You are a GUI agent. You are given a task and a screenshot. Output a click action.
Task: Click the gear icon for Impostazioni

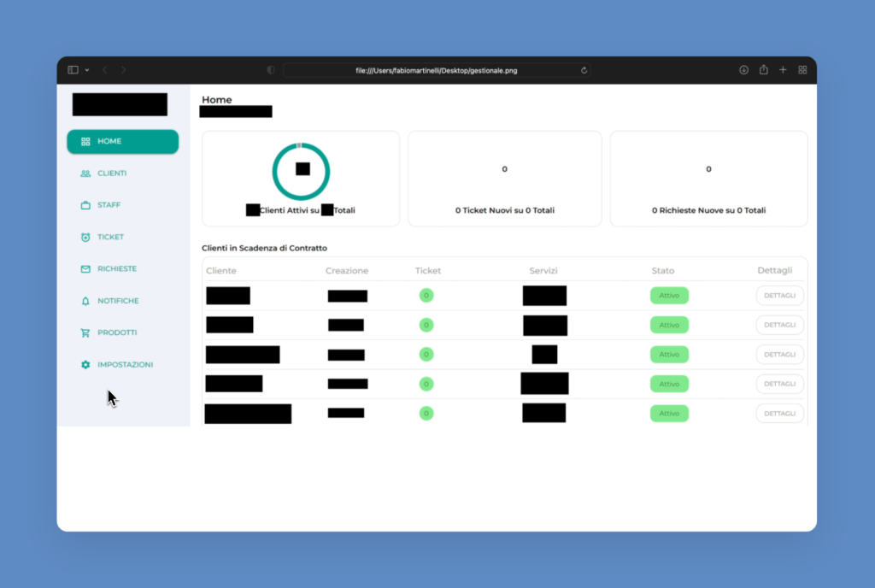click(x=85, y=365)
